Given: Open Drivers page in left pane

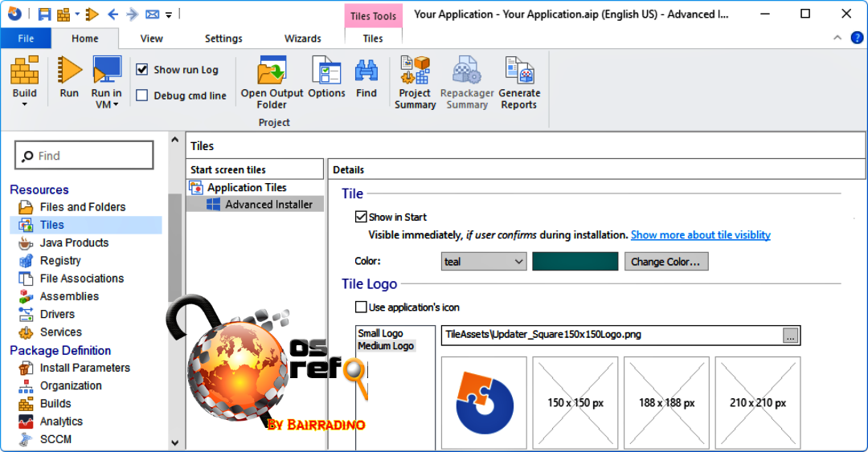Looking at the screenshot, I should click(x=57, y=314).
